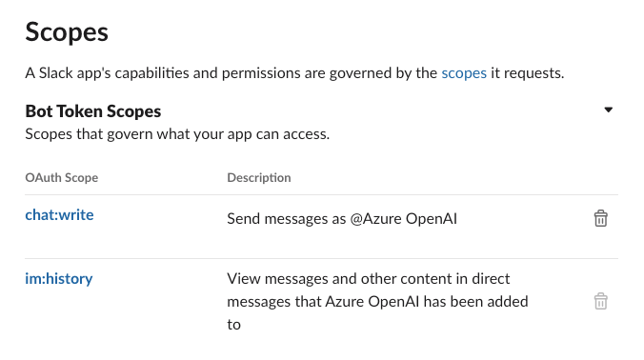Image resolution: width=644 pixels, height=360 pixels.
Task: Open the im:history scope link
Action: (59, 279)
